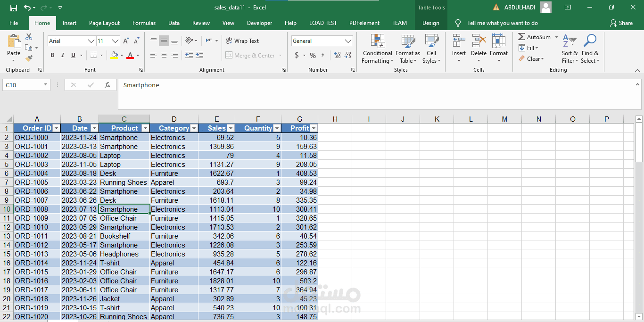Image resolution: width=644 pixels, height=322 pixels.
Task: Collapse the ribbon with the up chevron
Action: coord(637,70)
